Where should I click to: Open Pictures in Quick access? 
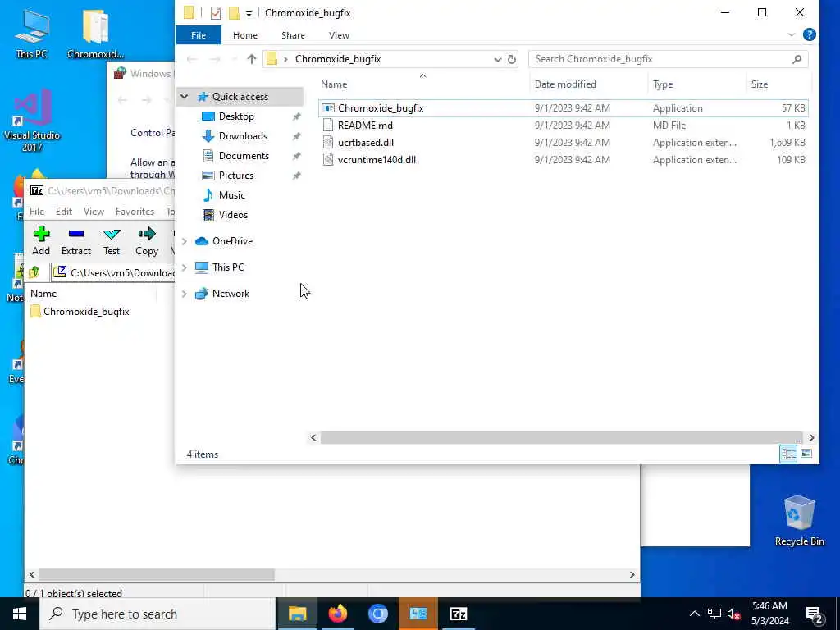click(x=235, y=176)
